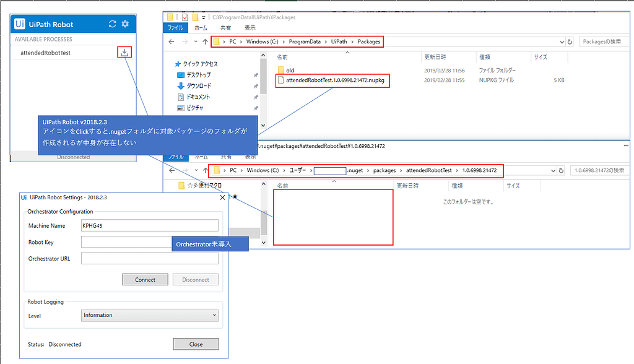Viewport: 634px width, 364px height.
Task: Sort Packages list by 名前 column
Action: (x=282, y=57)
